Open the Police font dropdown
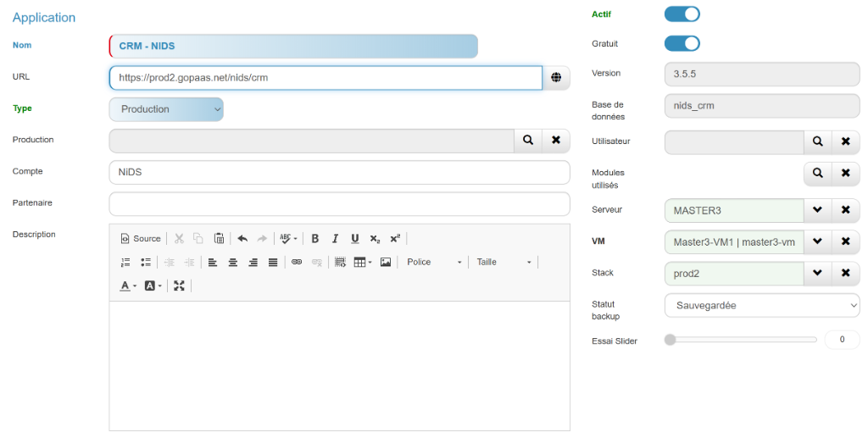Image resolution: width=868 pixels, height=438 pixels. [434, 263]
